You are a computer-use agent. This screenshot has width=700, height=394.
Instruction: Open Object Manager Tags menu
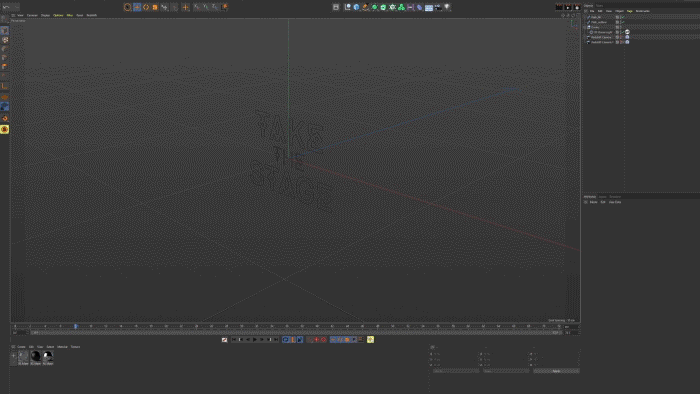pos(629,11)
